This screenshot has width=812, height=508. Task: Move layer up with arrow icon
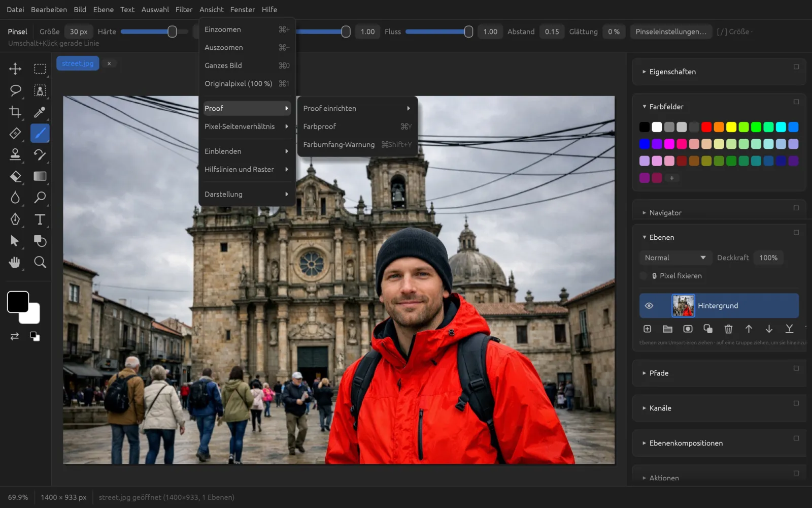coord(749,329)
